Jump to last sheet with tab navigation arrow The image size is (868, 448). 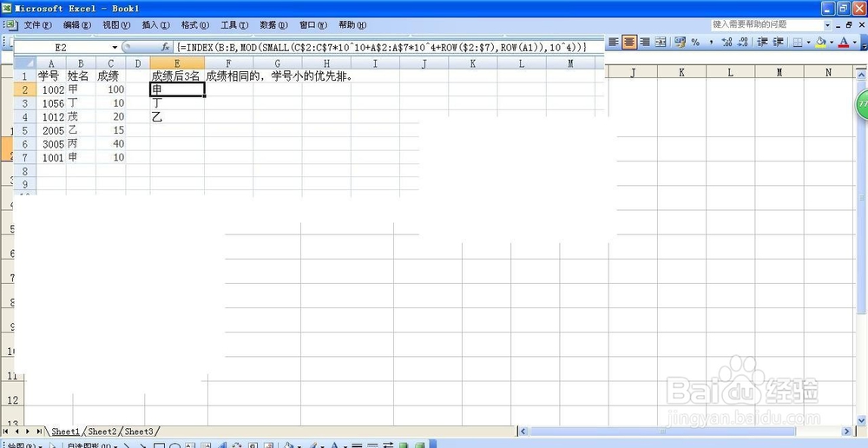click(38, 431)
